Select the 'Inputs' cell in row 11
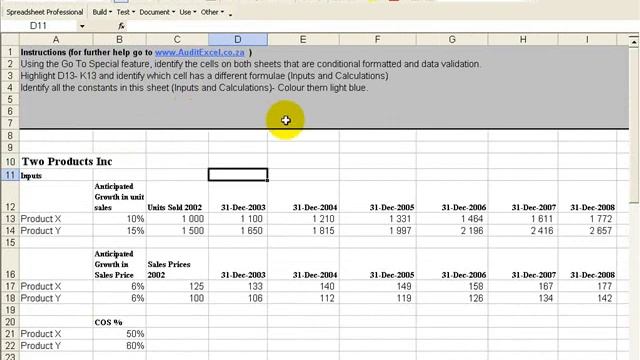640x360 pixels. point(56,175)
